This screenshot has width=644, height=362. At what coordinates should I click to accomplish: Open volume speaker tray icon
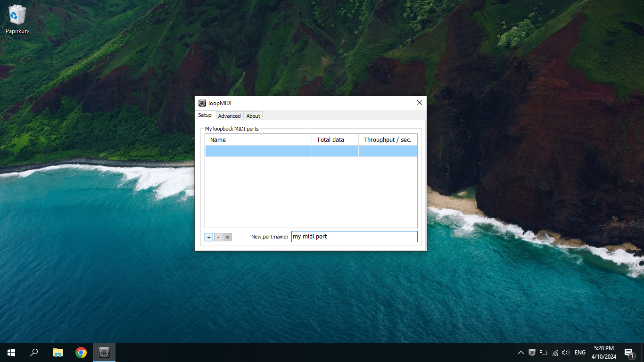566,353
